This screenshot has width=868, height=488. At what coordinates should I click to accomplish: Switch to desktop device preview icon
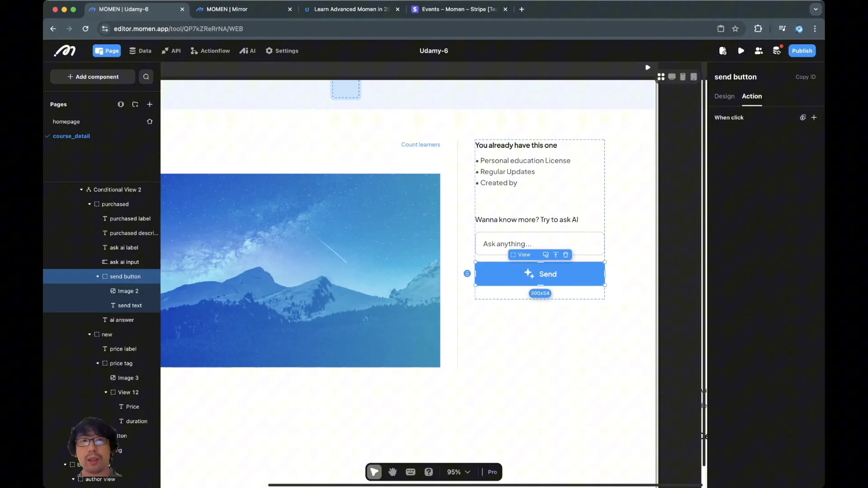(x=672, y=77)
